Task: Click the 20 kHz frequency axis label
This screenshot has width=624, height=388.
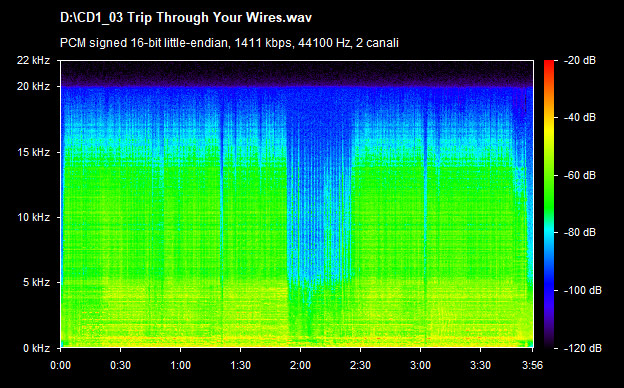Action: (x=33, y=86)
